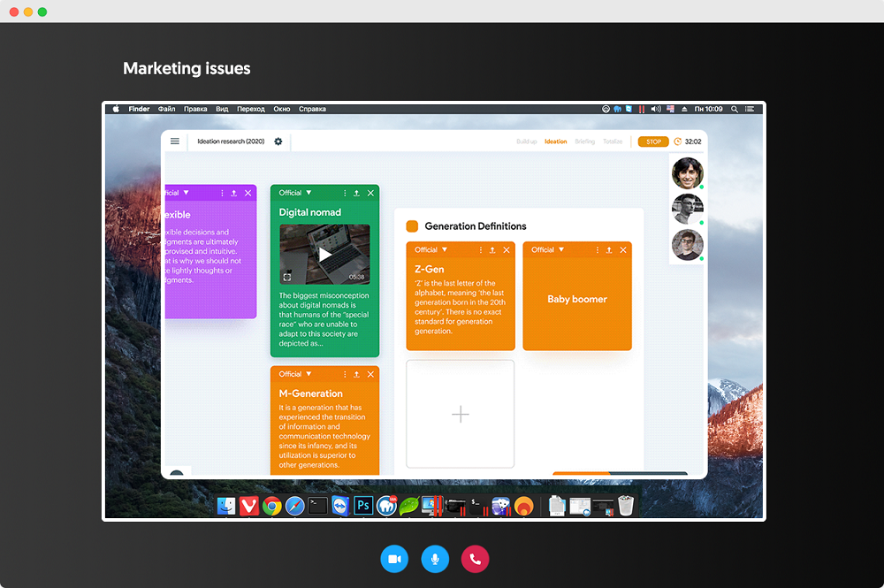Mute the microphone in the call controls
Viewport: 884px width, 588px height.
pyautogui.click(x=435, y=559)
